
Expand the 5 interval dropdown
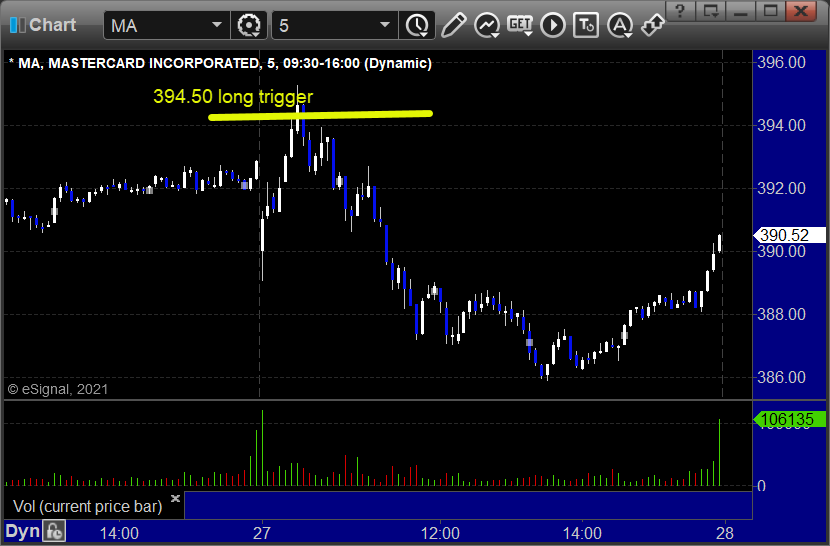[385, 25]
